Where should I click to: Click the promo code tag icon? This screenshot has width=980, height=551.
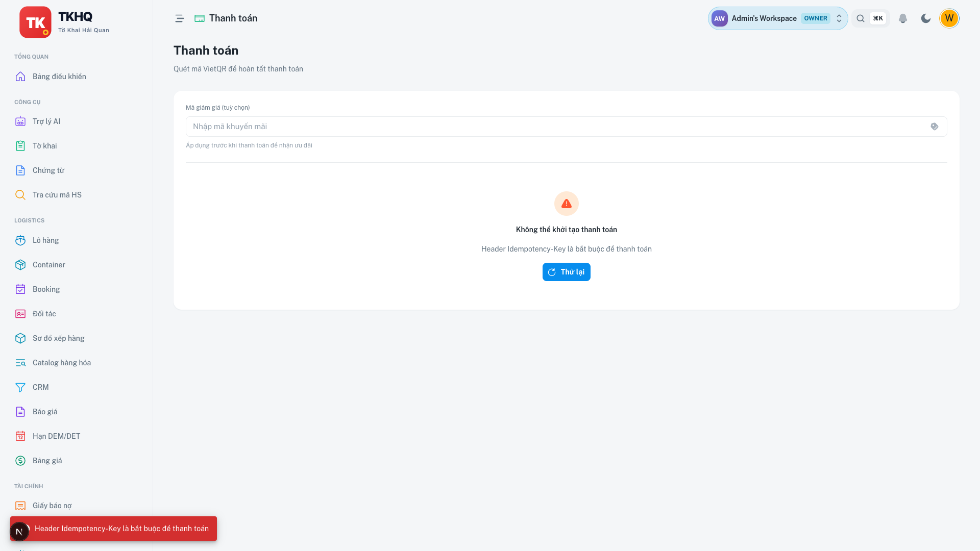[935, 127]
